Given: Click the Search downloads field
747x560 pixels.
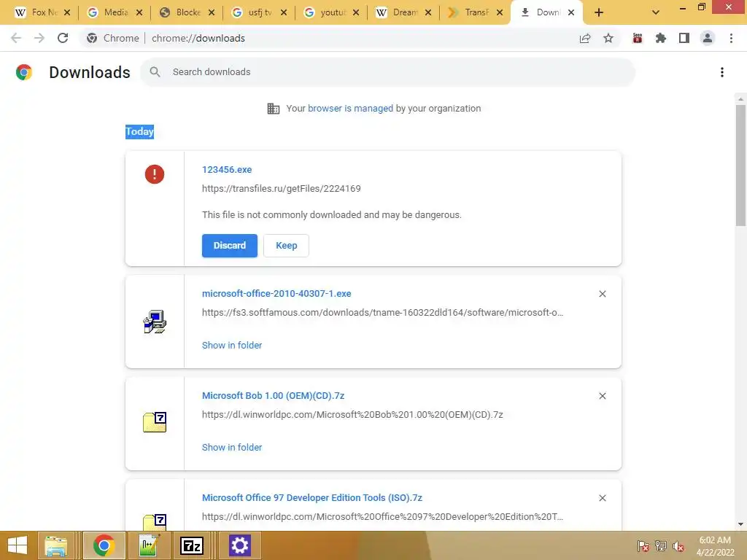Looking at the screenshot, I should point(388,72).
